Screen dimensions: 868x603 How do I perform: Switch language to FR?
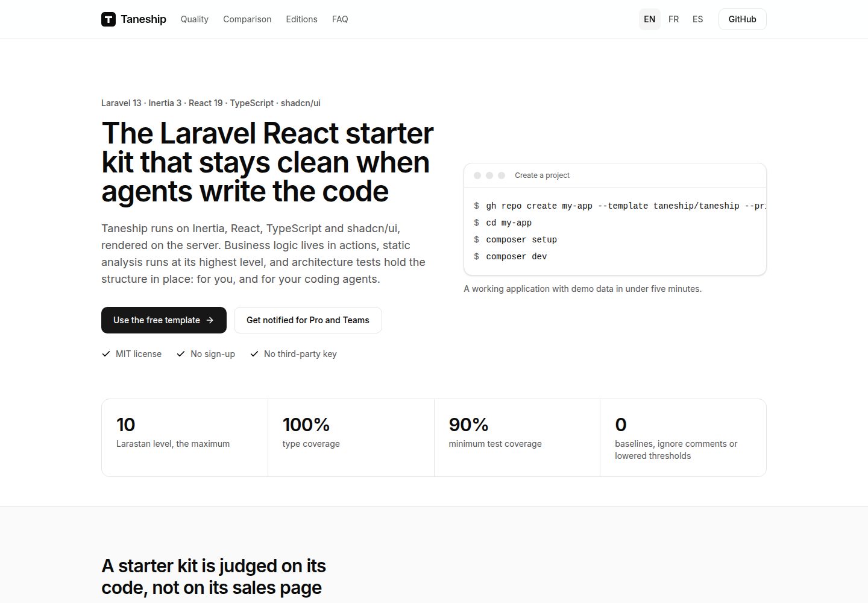[674, 19]
